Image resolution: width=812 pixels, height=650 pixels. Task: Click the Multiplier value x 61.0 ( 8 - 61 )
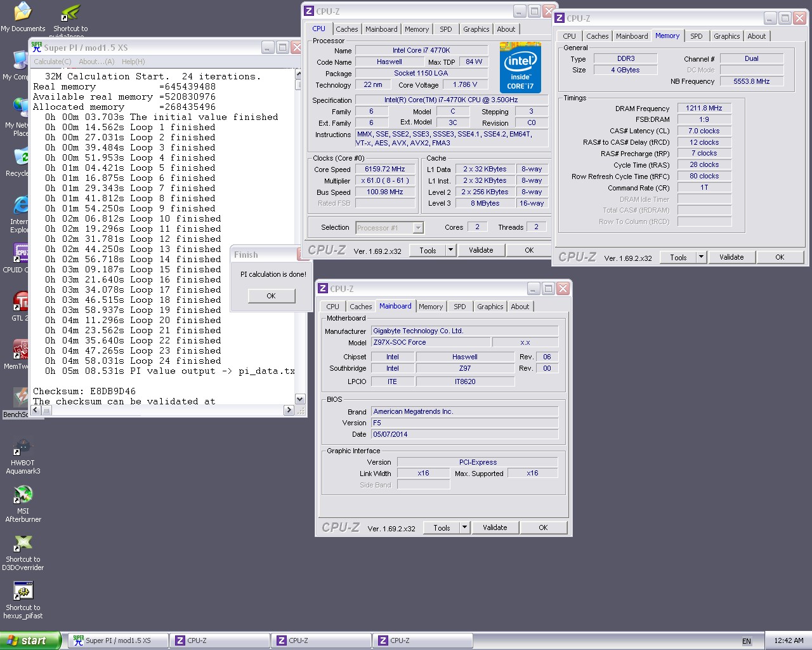coord(385,181)
